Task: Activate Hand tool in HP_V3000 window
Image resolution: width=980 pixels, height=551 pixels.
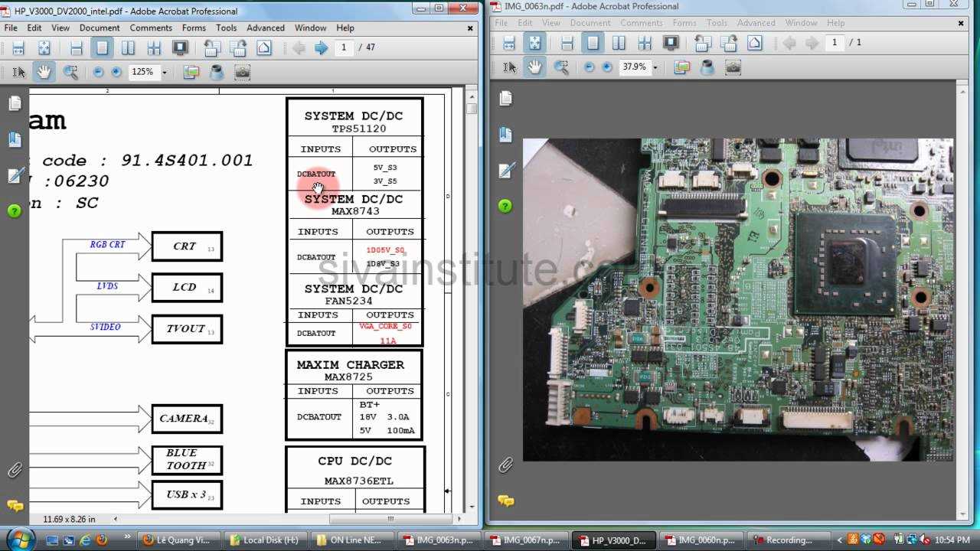Action: tap(44, 72)
